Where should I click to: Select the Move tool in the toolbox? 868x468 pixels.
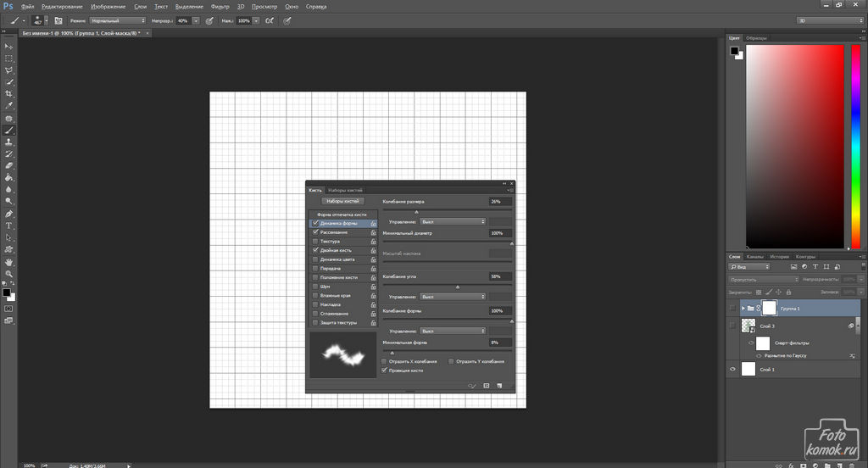(x=8, y=47)
